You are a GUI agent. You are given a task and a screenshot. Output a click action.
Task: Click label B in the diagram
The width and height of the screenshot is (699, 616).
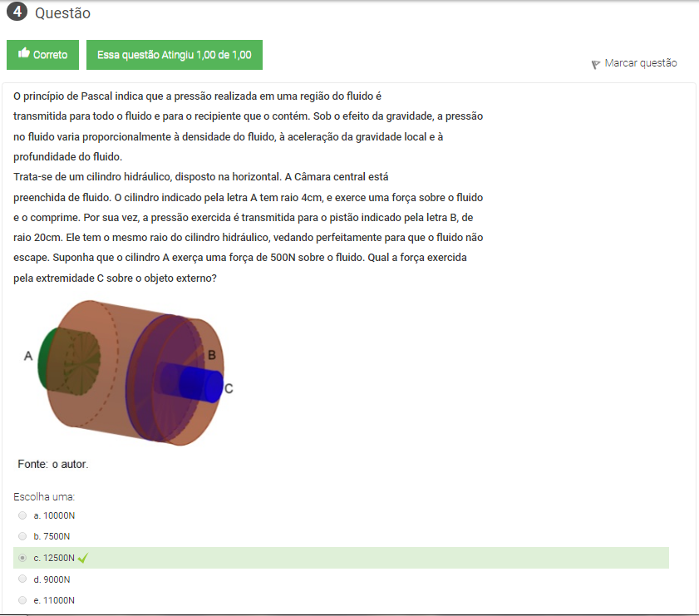coord(212,355)
